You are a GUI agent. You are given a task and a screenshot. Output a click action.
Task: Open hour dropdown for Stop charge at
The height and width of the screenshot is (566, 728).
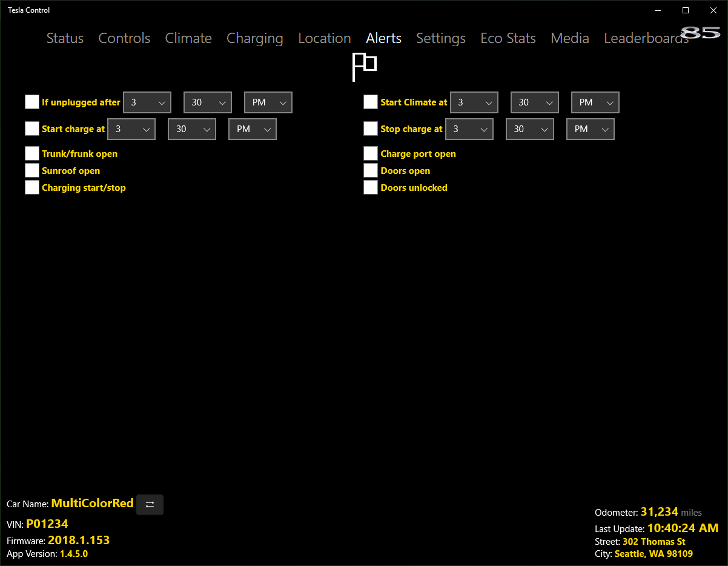(469, 129)
